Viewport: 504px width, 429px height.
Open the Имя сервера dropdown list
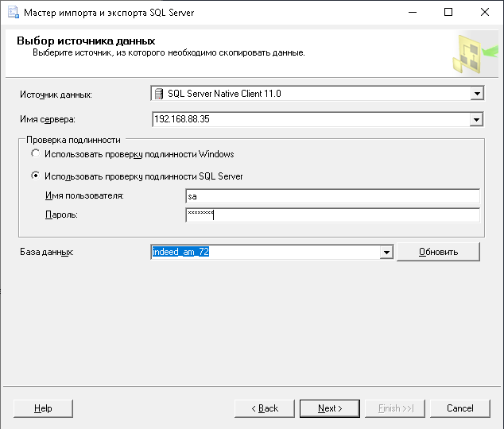(x=477, y=120)
